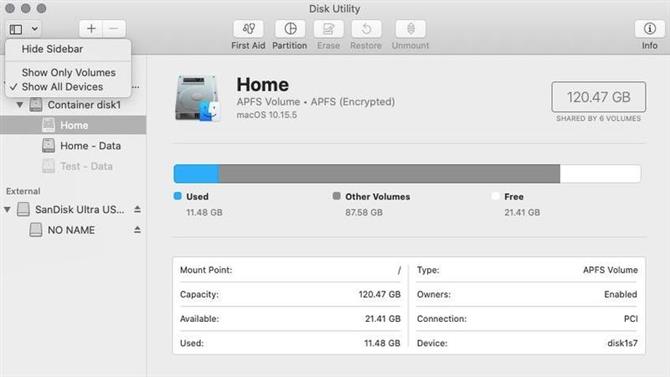This screenshot has height=377, width=670.
Task: Select the Home - Data volume
Action: coord(90,146)
